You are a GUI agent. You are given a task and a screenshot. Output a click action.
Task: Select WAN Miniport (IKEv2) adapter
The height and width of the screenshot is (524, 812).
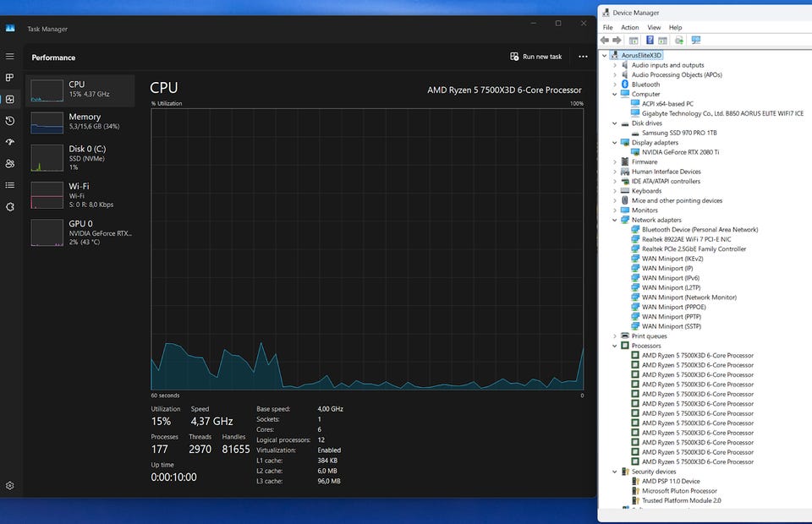click(x=672, y=259)
